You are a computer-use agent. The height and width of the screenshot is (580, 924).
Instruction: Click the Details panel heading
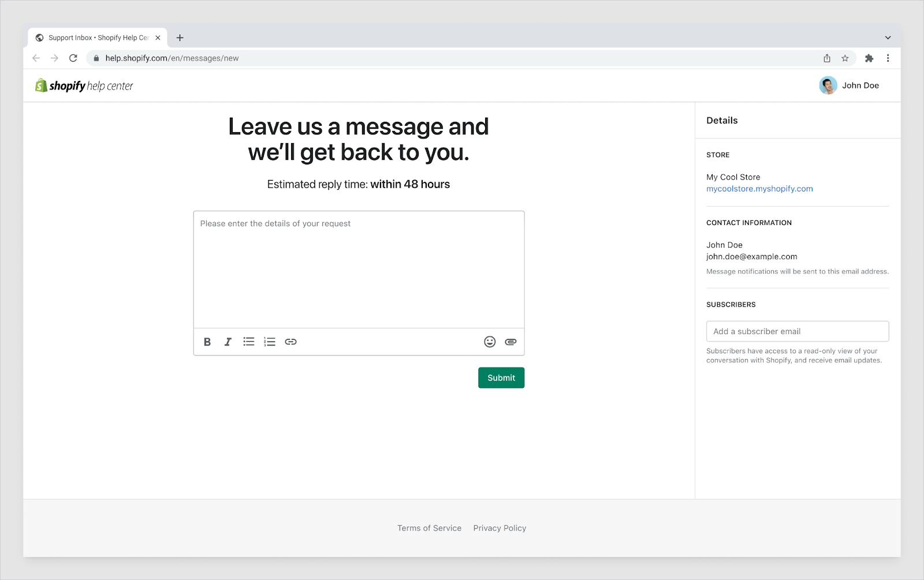pyautogui.click(x=722, y=121)
